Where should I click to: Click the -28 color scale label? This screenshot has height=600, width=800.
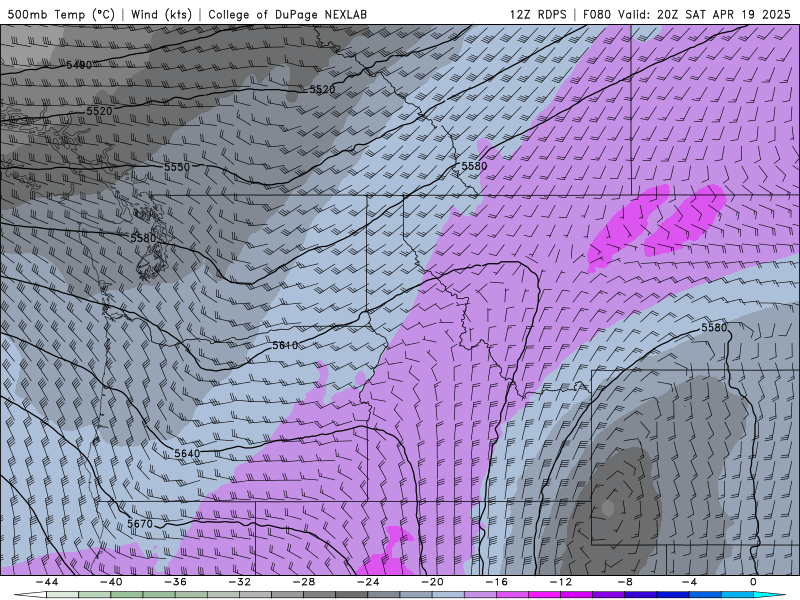pos(304,582)
